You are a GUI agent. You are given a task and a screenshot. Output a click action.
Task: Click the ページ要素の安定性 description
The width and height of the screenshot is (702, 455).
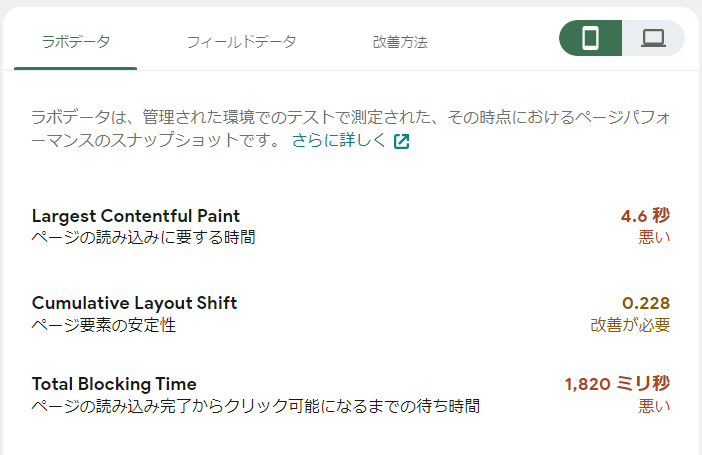pos(110,325)
